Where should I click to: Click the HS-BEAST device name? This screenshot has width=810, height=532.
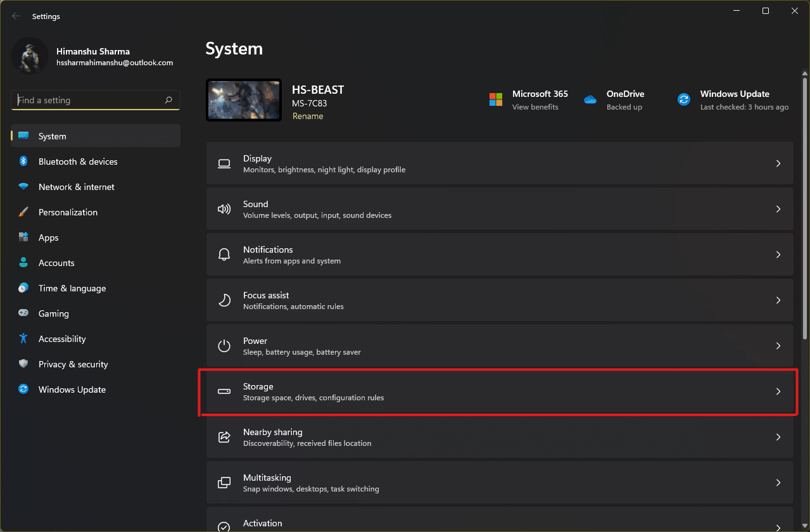[x=318, y=90]
